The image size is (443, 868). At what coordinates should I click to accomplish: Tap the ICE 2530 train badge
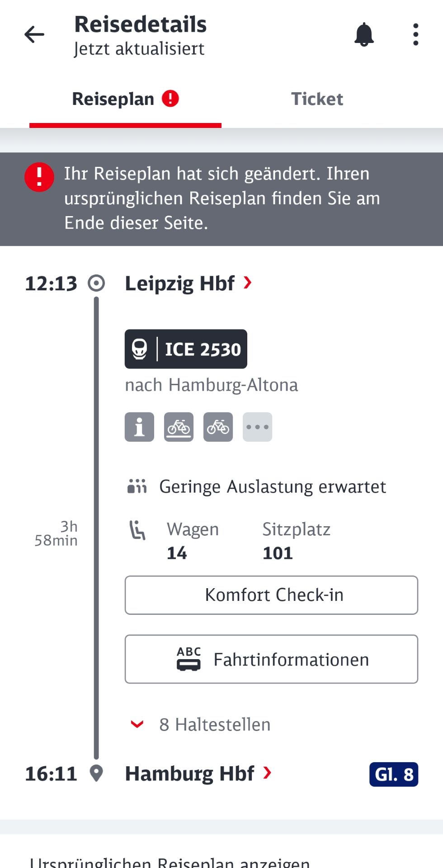(186, 349)
